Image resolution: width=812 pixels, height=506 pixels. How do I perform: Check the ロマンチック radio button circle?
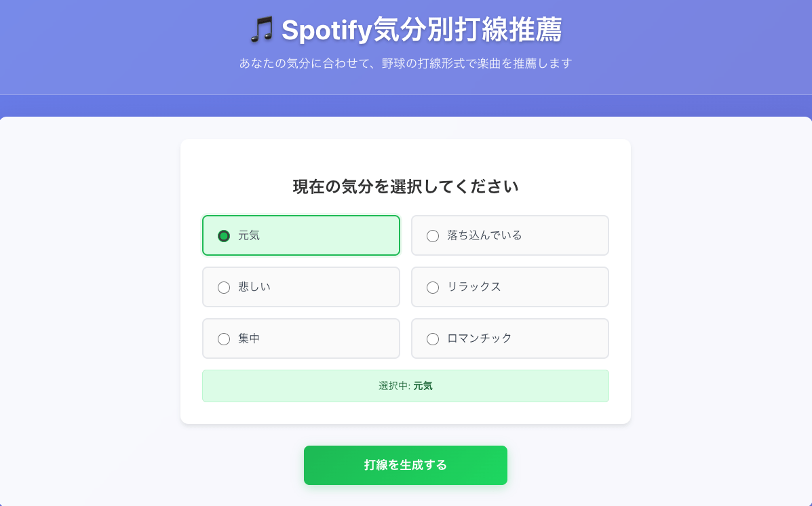(433, 339)
